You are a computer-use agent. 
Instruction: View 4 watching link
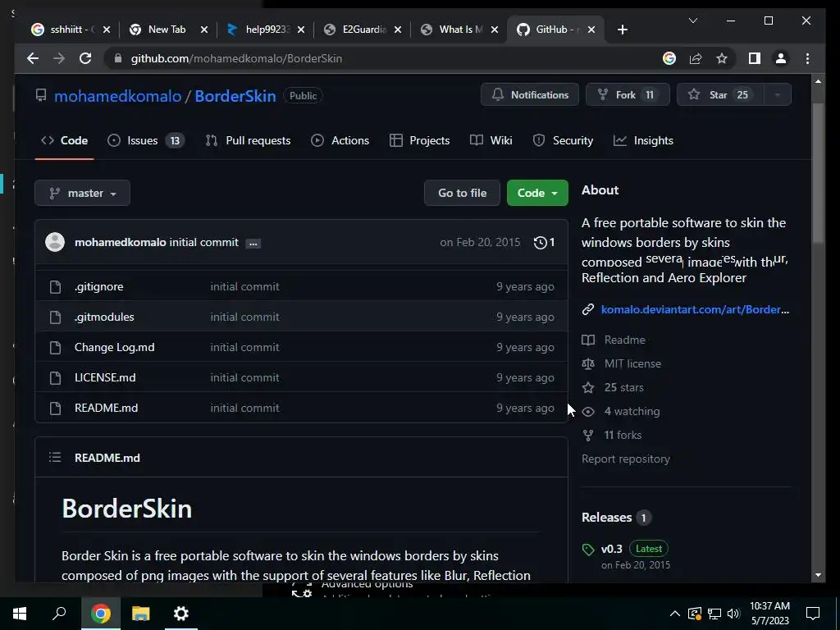point(632,412)
